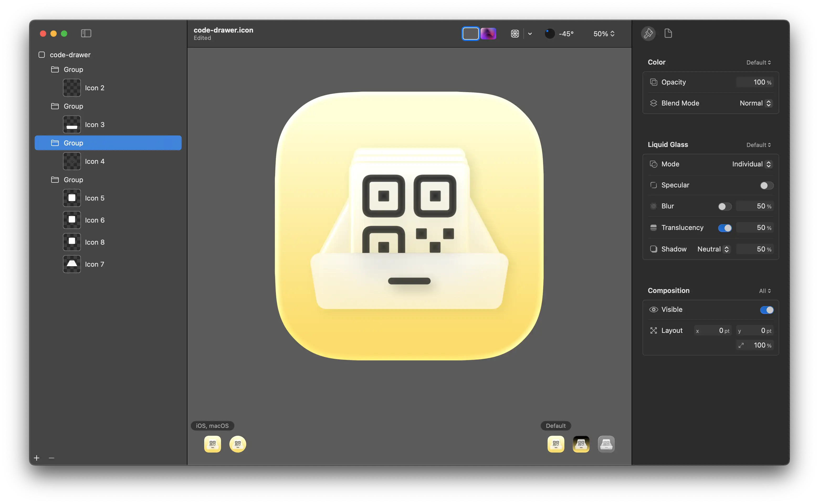The width and height of the screenshot is (819, 504).
Task: Select the Icon 4 layer
Action: (x=108, y=161)
